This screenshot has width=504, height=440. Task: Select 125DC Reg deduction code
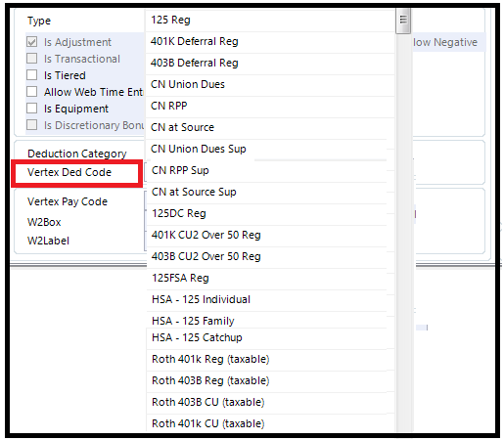click(270, 214)
